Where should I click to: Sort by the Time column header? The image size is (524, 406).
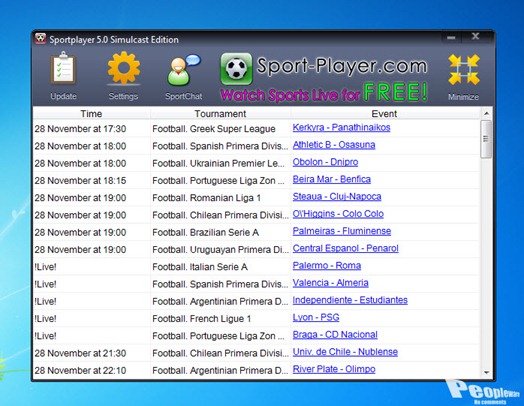click(91, 114)
